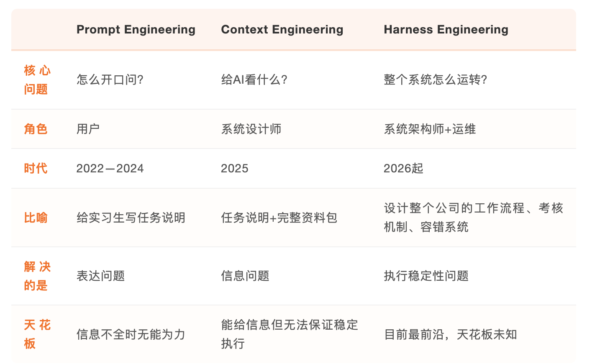Select the 任务说明+完整资料包 cell
Screen dimensions: 600x364
pyautogui.click(x=279, y=218)
